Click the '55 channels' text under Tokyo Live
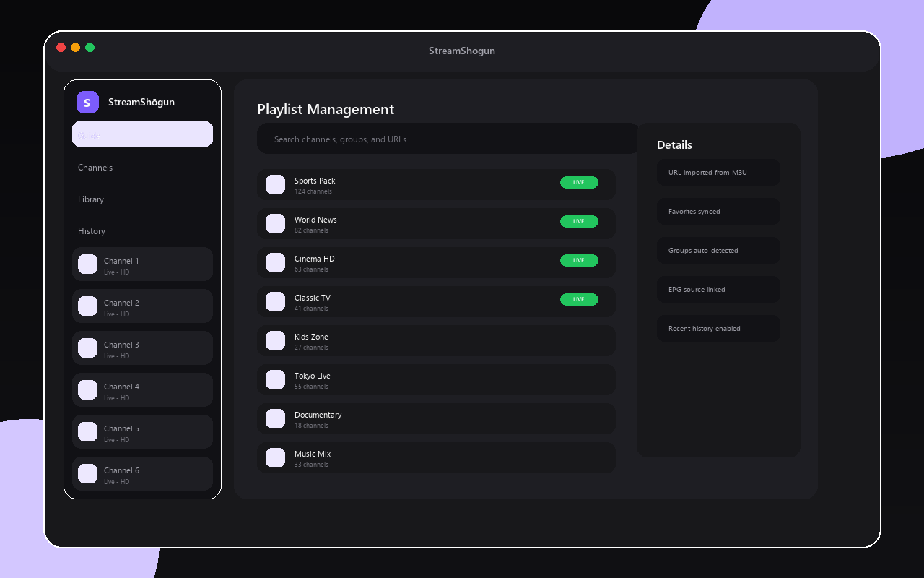924x578 pixels. 311,387
